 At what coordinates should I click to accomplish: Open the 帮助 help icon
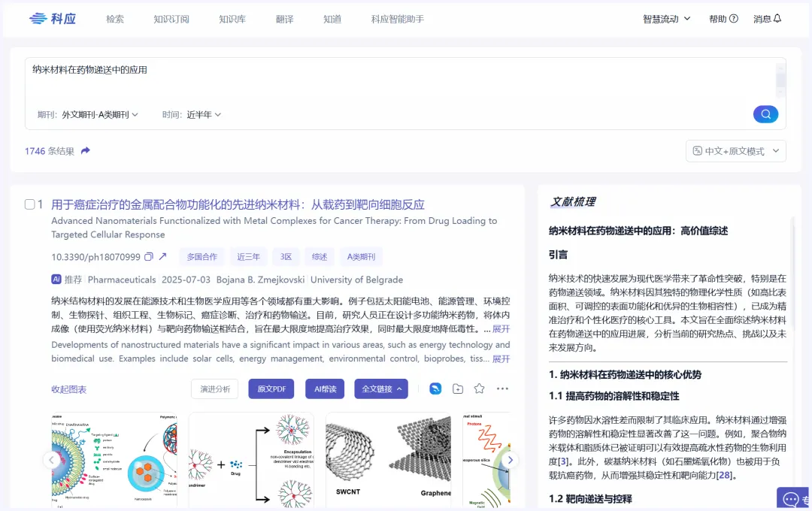(x=734, y=19)
